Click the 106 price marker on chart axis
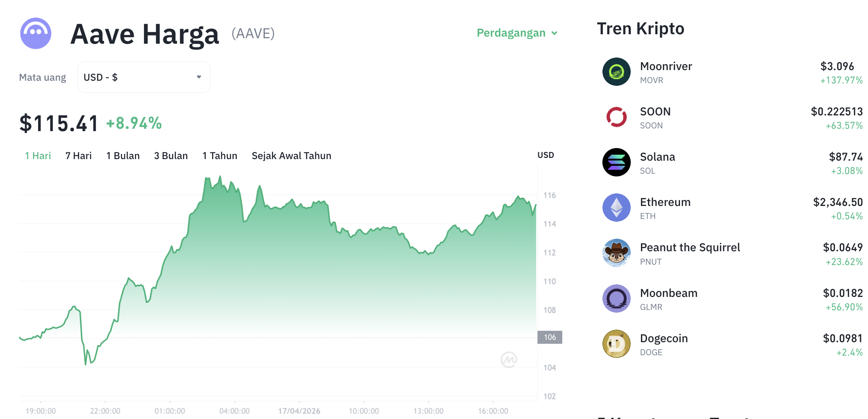Image resolution: width=868 pixels, height=419 pixels. tap(550, 337)
